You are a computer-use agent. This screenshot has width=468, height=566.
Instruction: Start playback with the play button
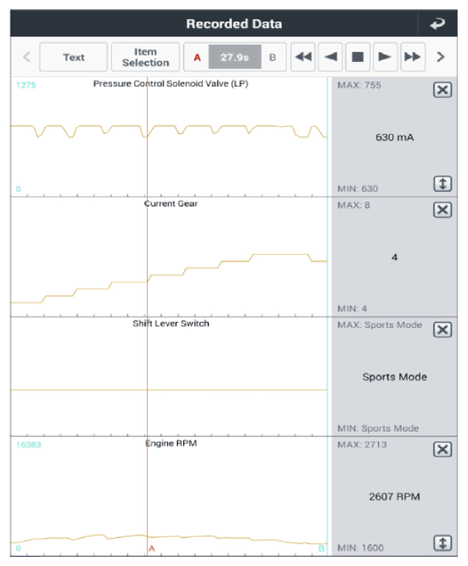pos(385,57)
